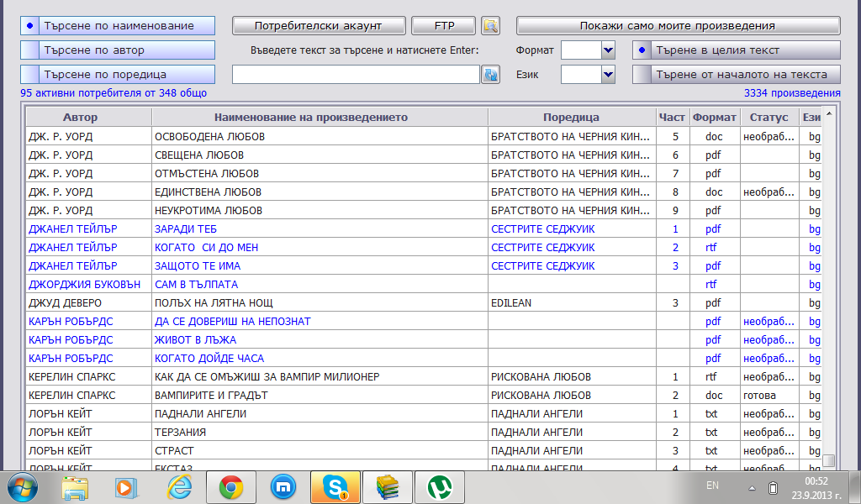Click 3334 произведения count text
Screen dimensions: 861x504
792,93
